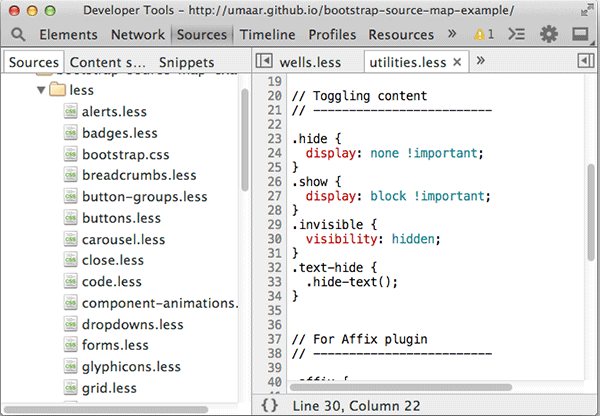600x416 pixels.
Task: Click line number 30 in gutter
Action: click(274, 239)
